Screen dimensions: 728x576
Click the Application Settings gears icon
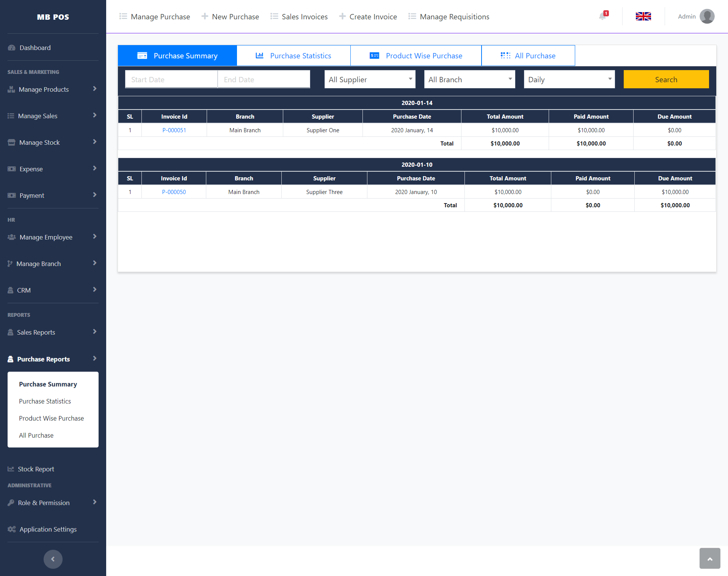coord(12,529)
